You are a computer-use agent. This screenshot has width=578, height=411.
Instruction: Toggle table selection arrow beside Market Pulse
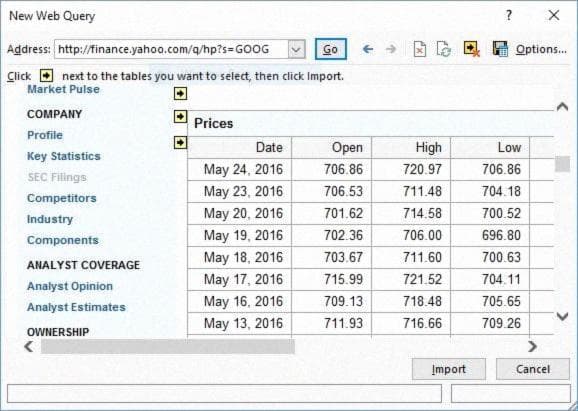180,94
